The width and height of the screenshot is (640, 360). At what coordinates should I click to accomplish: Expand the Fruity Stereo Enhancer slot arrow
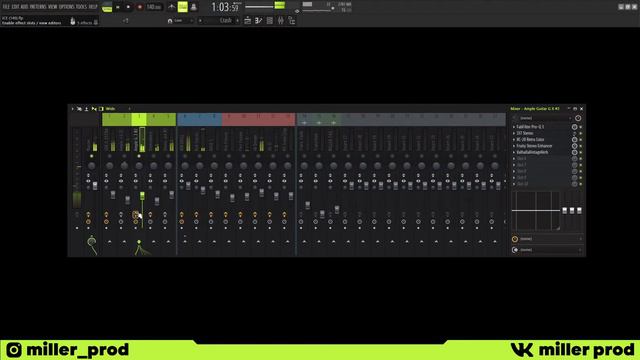514,146
